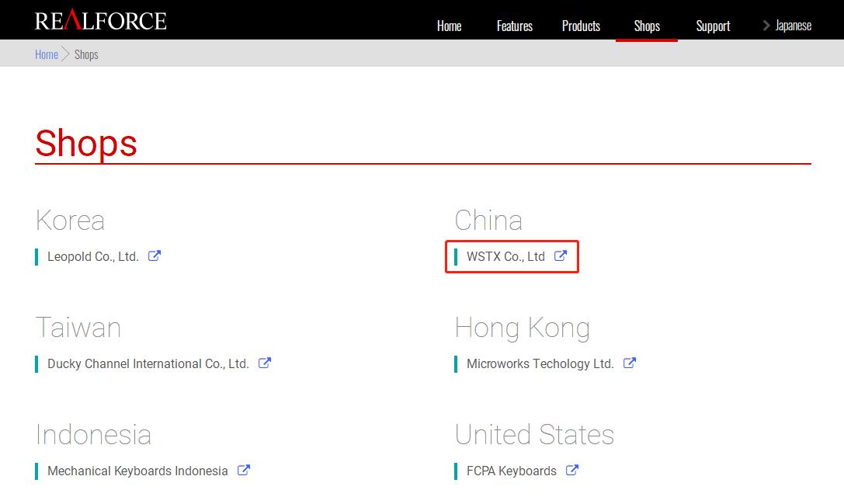844x504 pixels.
Task: Click the Taiwan region heading
Action: point(78,328)
